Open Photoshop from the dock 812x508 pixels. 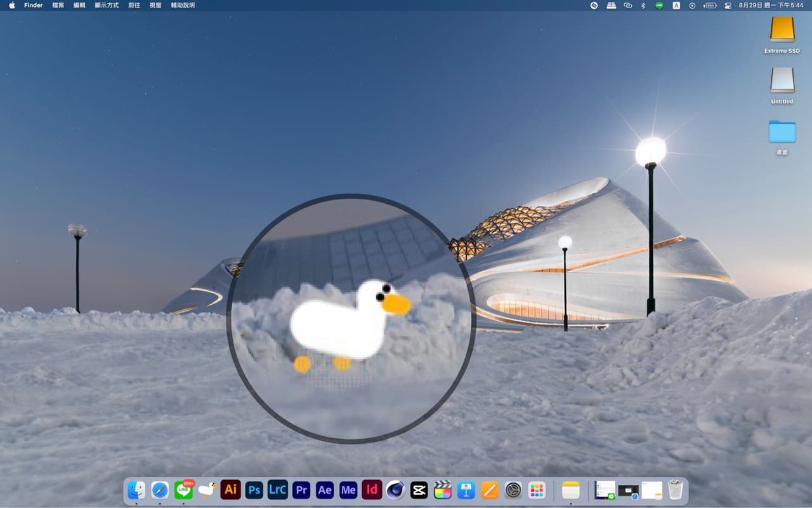click(x=254, y=490)
